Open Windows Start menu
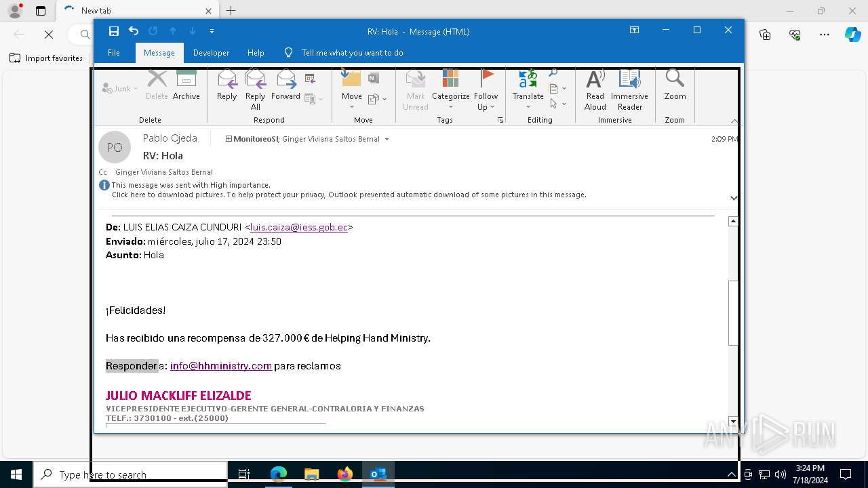 point(16,474)
